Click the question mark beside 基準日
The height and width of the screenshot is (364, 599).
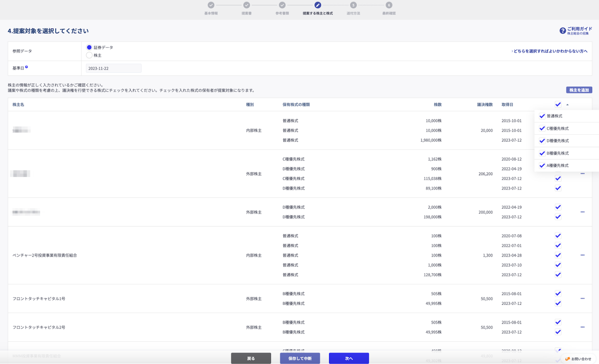tap(27, 67)
